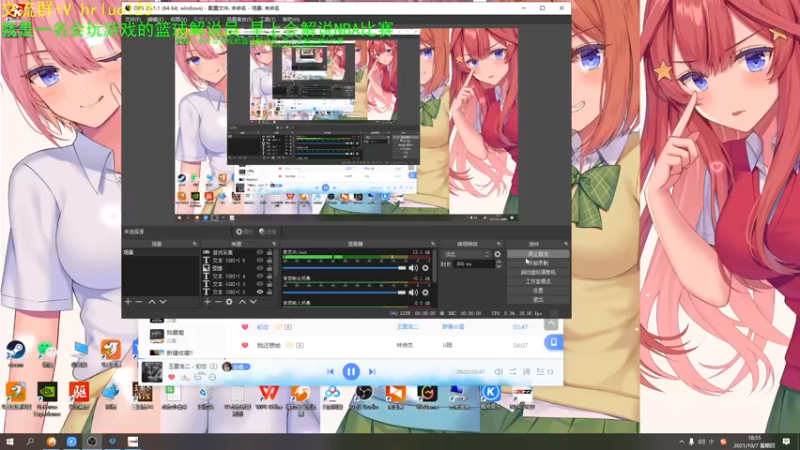800x450 pixels.
Task: Download the current song in music player
Action: [x=185, y=377]
